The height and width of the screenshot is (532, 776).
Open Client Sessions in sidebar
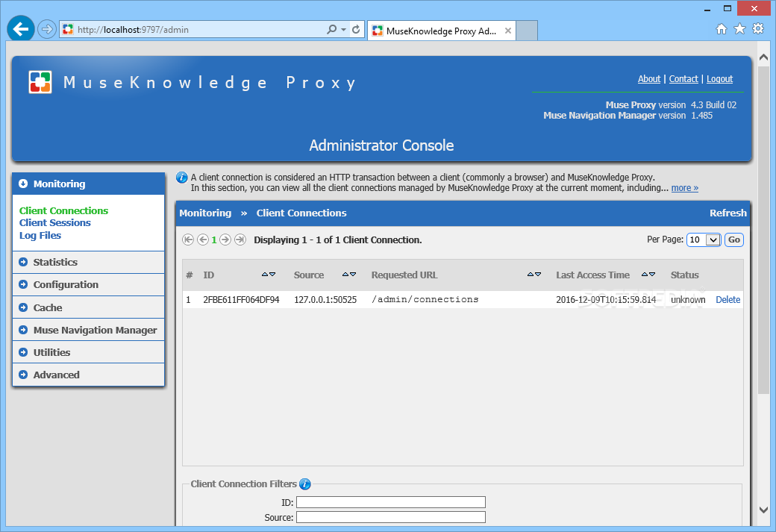[55, 222]
